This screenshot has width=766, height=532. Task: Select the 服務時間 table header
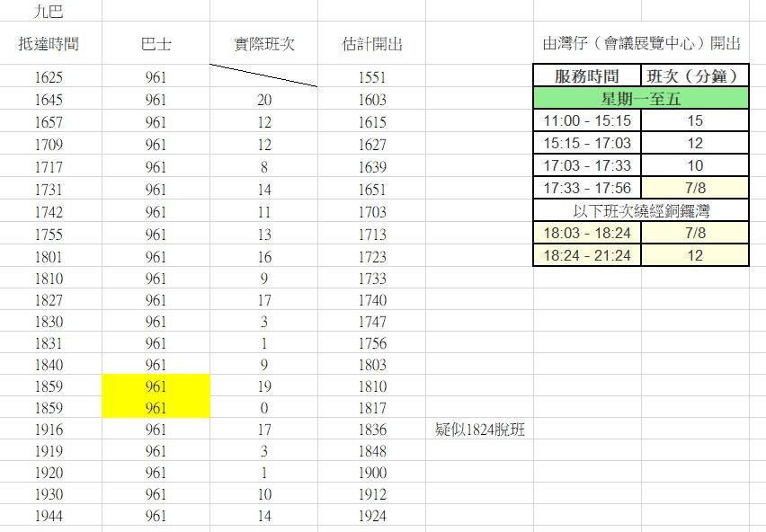587,75
